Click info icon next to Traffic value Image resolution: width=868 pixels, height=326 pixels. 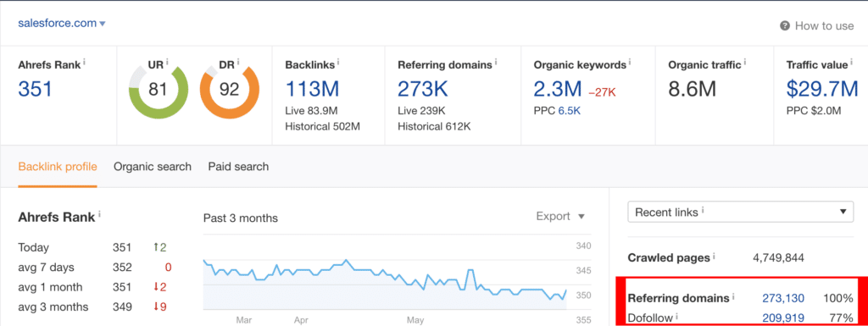tap(851, 63)
